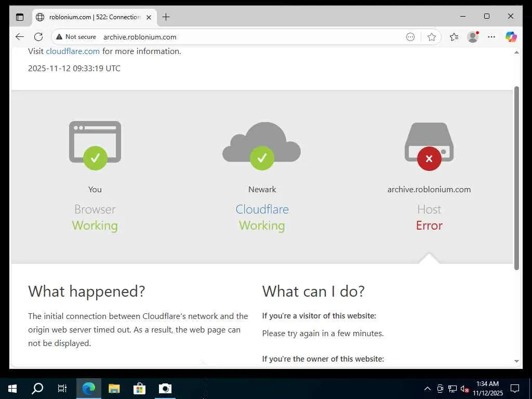This screenshot has width=532, height=399.
Task: View the Not secure site info warning
Action: click(76, 37)
